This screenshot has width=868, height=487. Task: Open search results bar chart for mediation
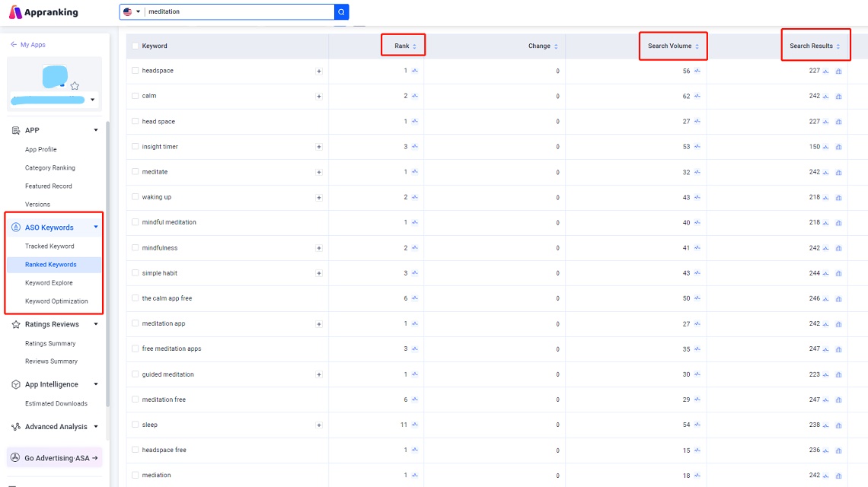pos(838,476)
